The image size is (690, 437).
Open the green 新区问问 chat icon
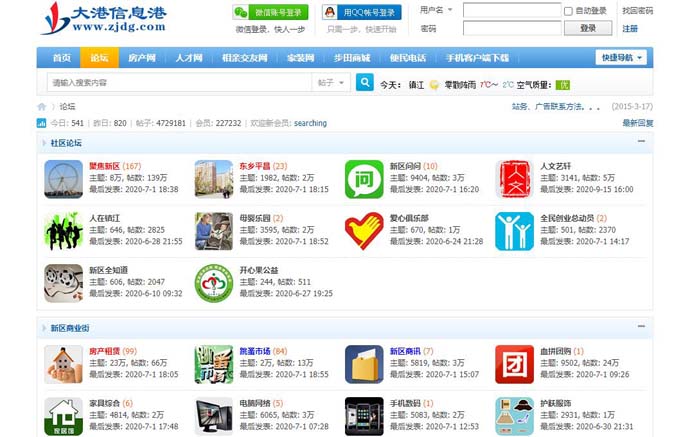[364, 179]
